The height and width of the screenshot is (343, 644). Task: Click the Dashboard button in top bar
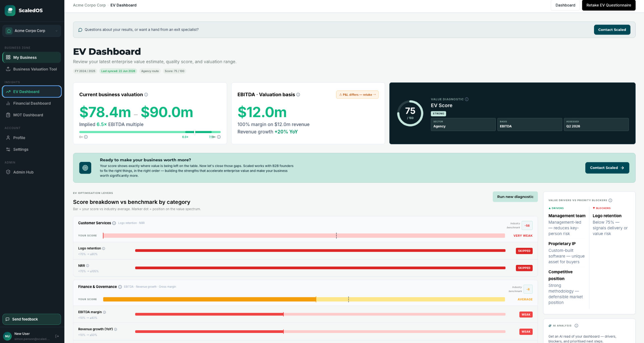[x=565, y=5]
